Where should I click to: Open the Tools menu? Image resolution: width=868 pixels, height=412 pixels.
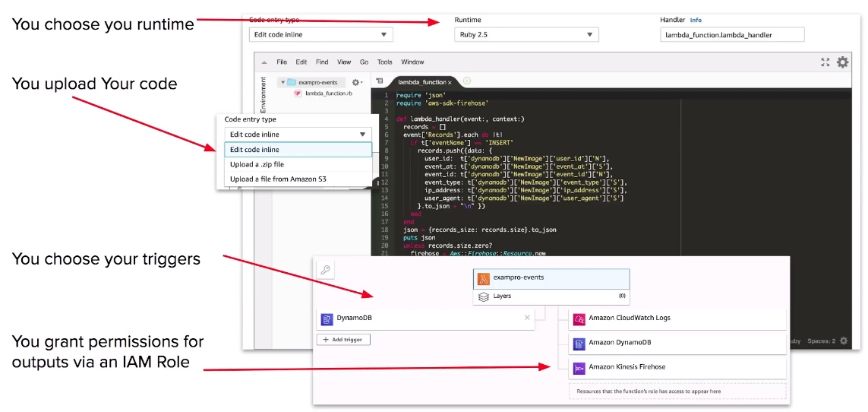(x=385, y=62)
